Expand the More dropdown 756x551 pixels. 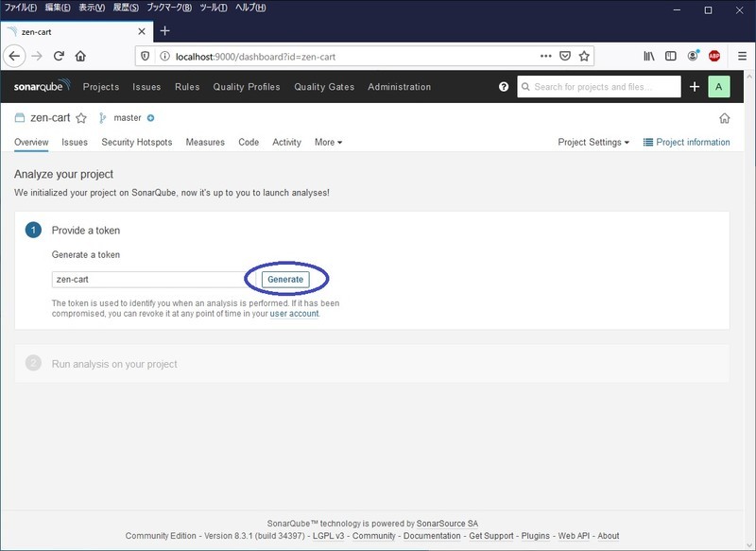click(328, 142)
